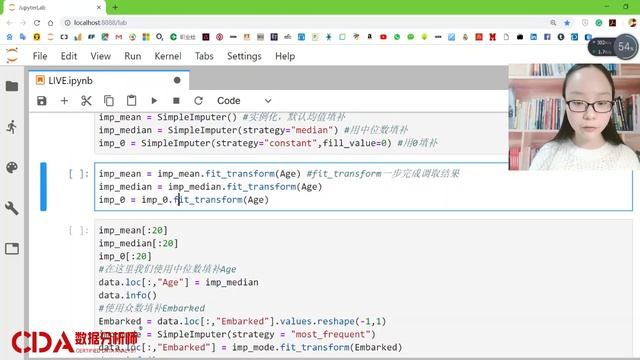Open the Edit menu
This screenshot has width=640, height=360.
tap(69, 56)
